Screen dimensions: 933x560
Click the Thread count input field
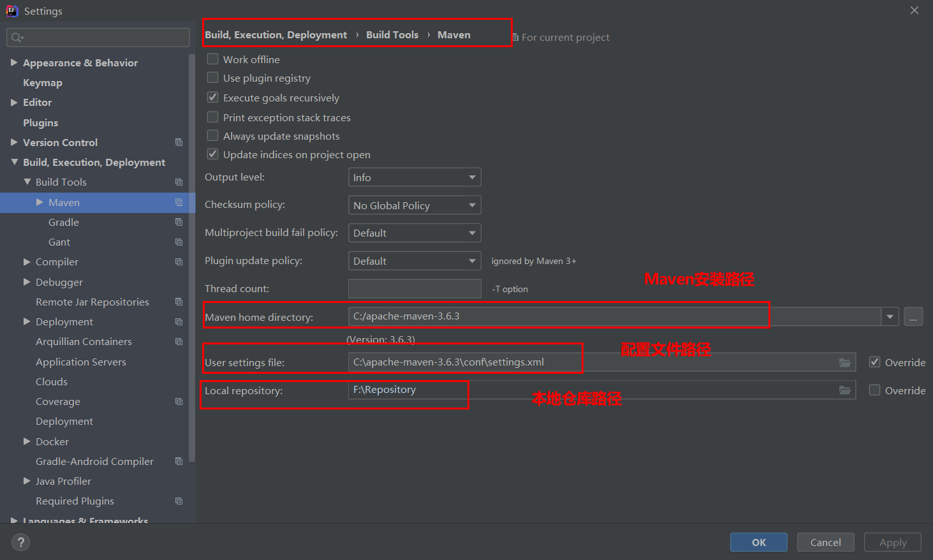point(415,288)
